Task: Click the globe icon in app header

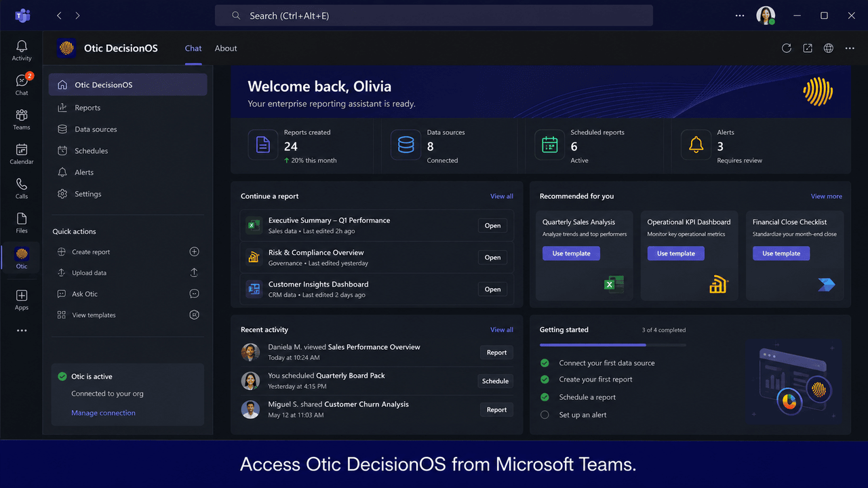Action: [829, 48]
